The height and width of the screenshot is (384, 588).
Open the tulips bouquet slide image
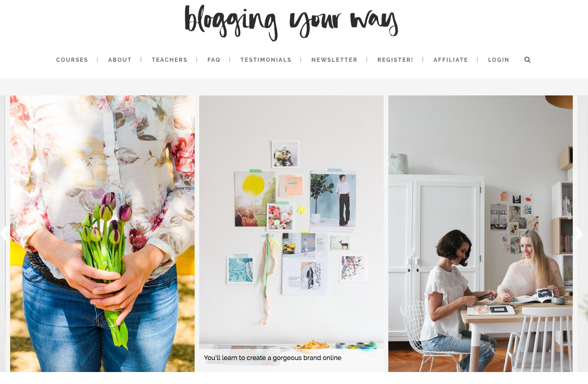click(x=102, y=234)
